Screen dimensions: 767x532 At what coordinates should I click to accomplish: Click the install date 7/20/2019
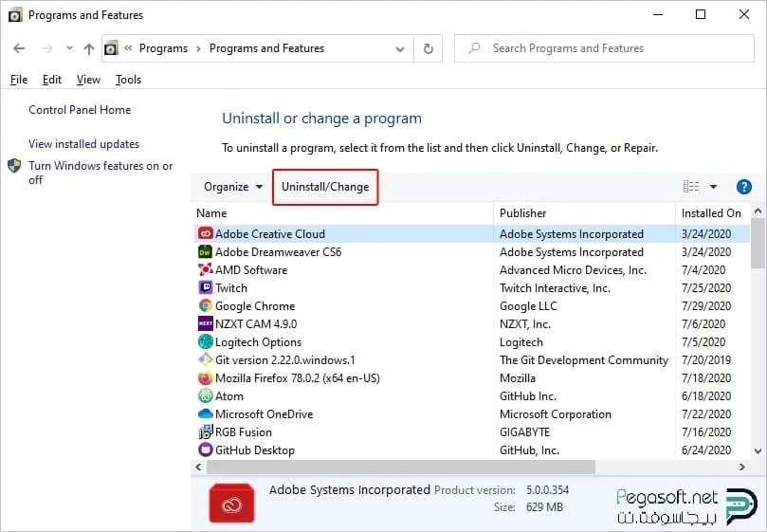[706, 360]
